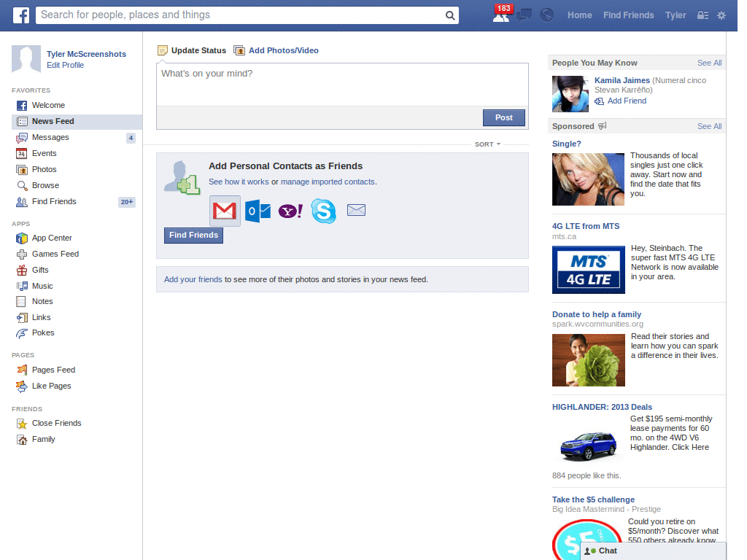Image resolution: width=747 pixels, height=560 pixels.
Task: Click the Sponsored megaphone icon
Action: [x=602, y=126]
